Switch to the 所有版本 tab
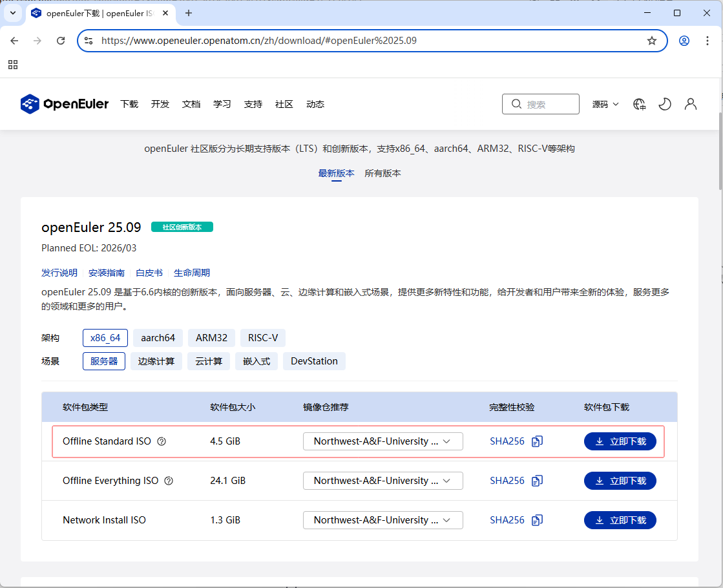Image resolution: width=723 pixels, height=588 pixels. click(382, 173)
